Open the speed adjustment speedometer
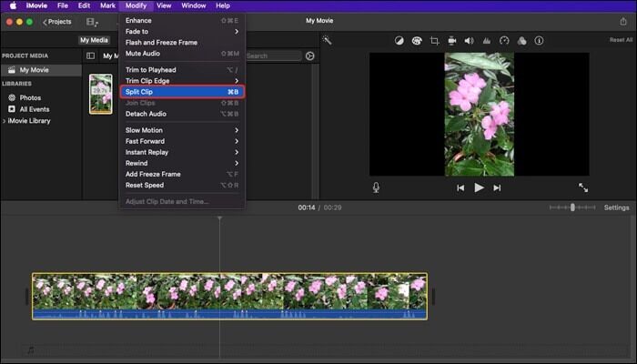The image size is (637, 364). click(504, 41)
